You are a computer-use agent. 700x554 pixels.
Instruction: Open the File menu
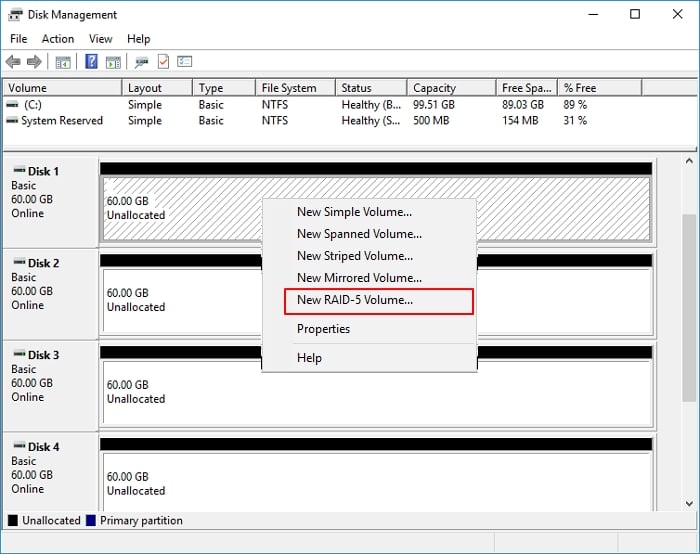coord(18,39)
